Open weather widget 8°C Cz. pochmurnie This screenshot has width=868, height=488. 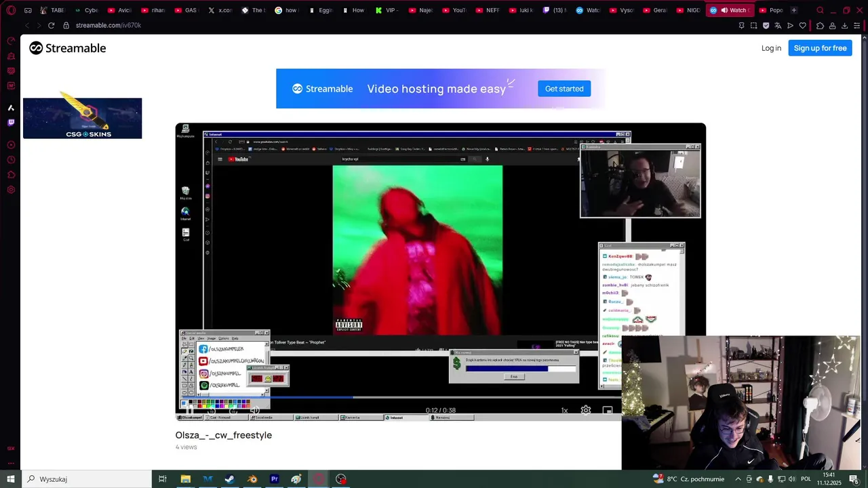pyautogui.click(x=688, y=479)
